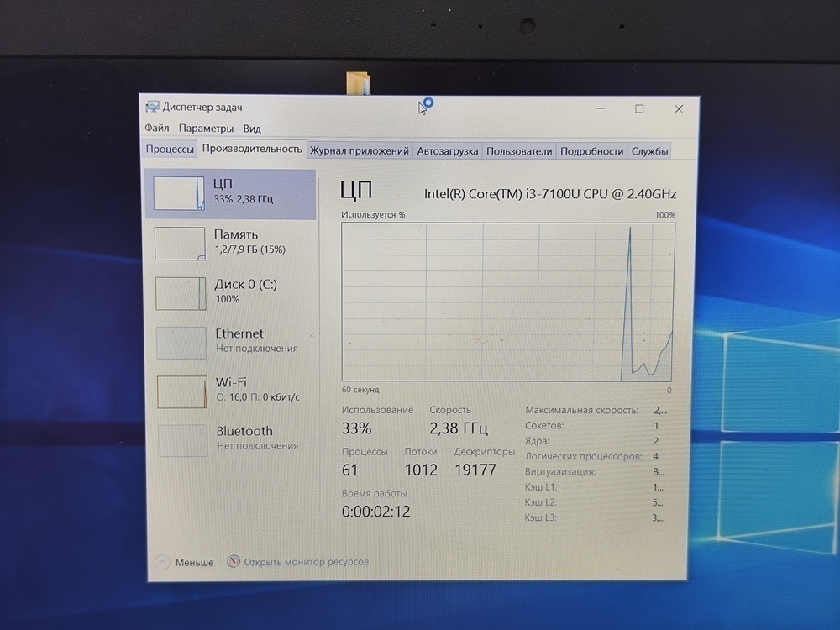Image resolution: width=840 pixels, height=630 pixels.
Task: Click the Память mini graph thumbnail
Action: tap(180, 244)
